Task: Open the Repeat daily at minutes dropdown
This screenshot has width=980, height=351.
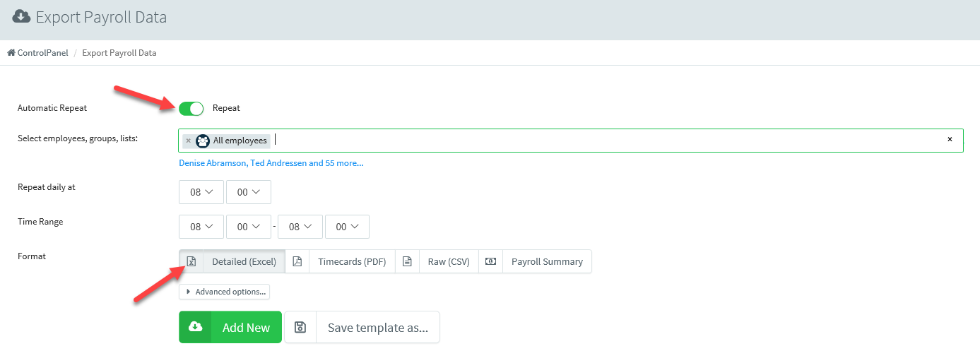Action: click(248, 192)
